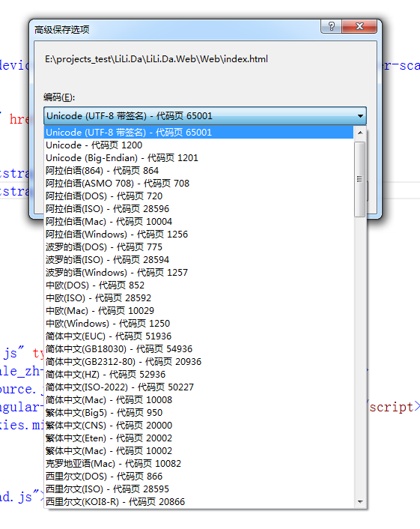Image resolution: width=420 pixels, height=529 pixels.
Task: Select Traditional Chinese (Mac) code page 10002
Action: (199, 451)
